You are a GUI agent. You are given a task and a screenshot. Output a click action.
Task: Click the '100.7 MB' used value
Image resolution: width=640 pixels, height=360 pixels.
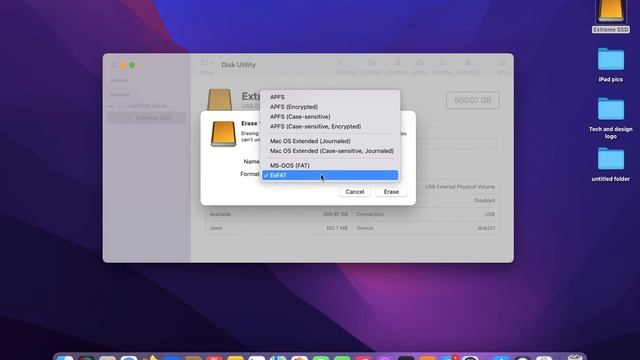[337, 228]
